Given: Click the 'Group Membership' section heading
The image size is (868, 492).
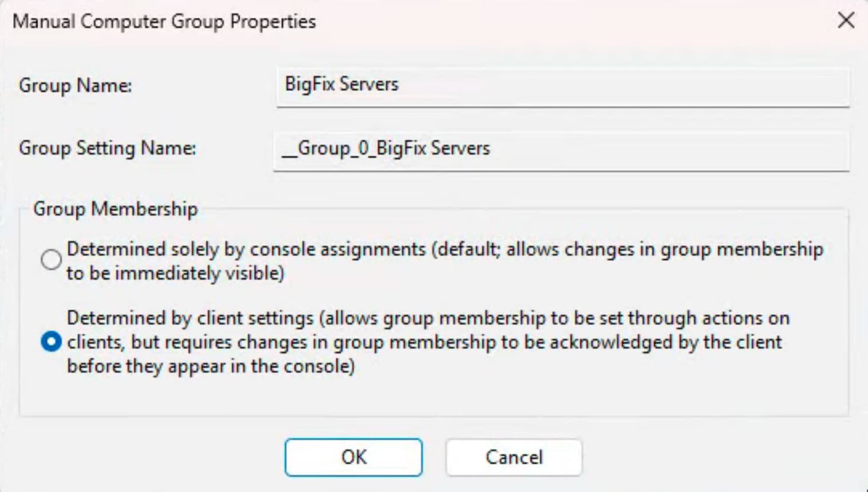Looking at the screenshot, I should 115,209.
